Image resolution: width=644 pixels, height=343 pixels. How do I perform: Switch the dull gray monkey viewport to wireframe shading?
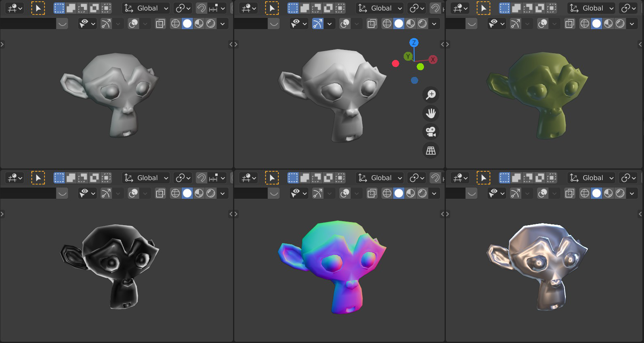click(175, 24)
